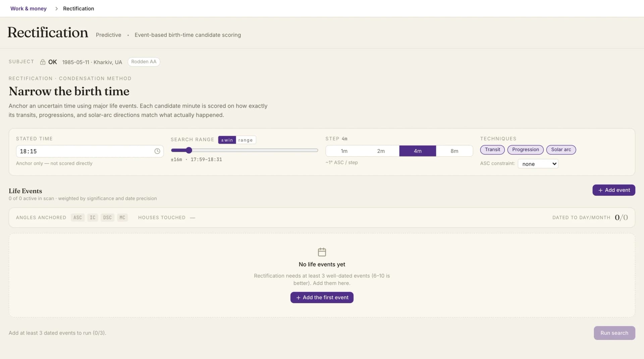Click the MC angle chip

122,218
